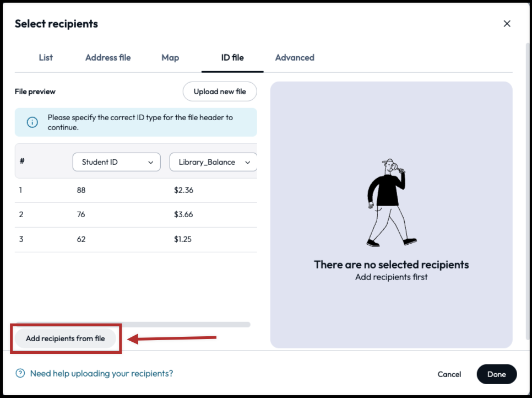Expand the Student ID column type dropdown
The image size is (532, 398).
pos(117,162)
